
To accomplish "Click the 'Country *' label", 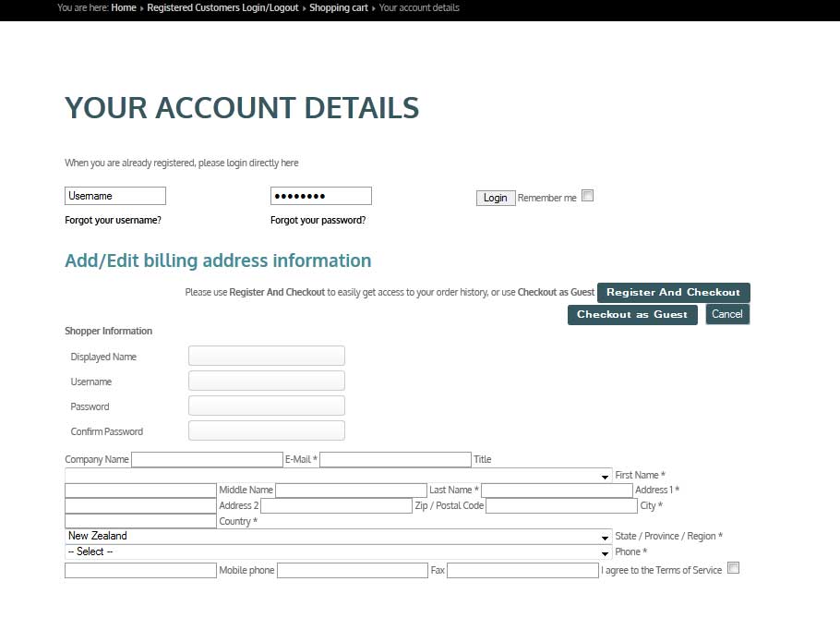I will [238, 521].
